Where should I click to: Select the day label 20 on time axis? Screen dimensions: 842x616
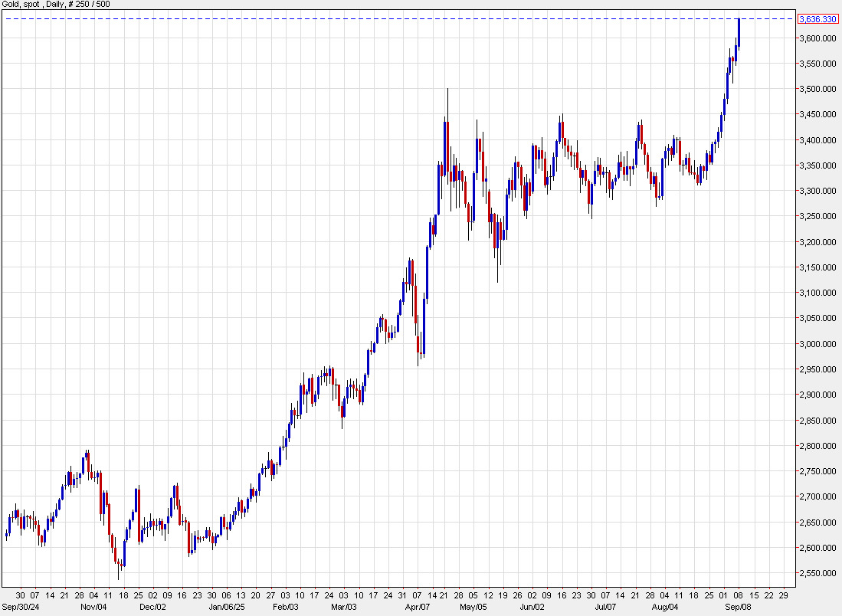(x=256, y=595)
